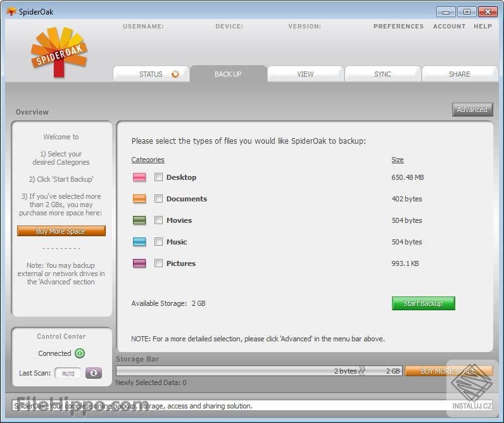Image resolution: width=504 pixels, height=423 pixels.
Task: Click the 650.48 MB size value
Action: pyautogui.click(x=408, y=177)
